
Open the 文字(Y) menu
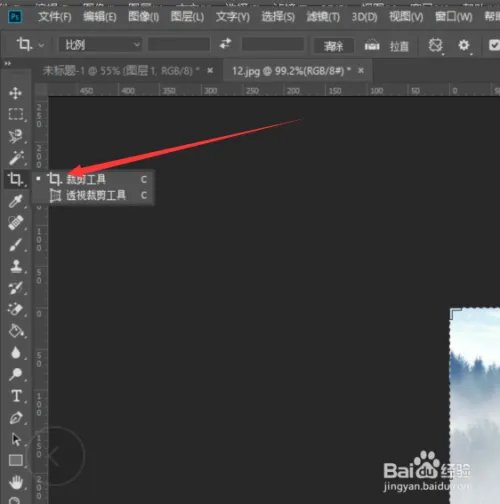click(233, 16)
